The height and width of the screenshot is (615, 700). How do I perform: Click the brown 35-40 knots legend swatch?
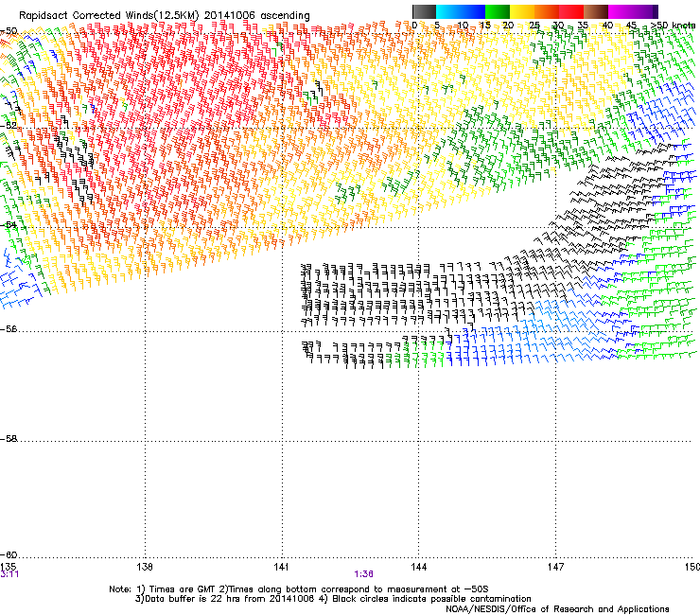click(x=596, y=11)
